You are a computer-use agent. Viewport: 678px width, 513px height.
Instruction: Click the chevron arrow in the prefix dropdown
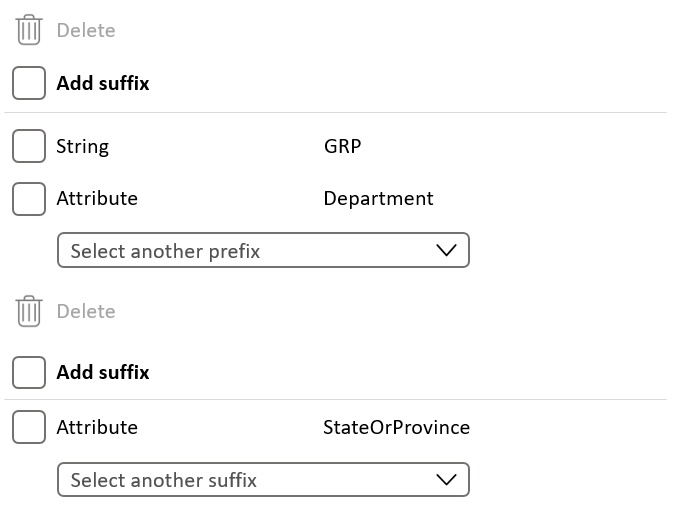pyautogui.click(x=446, y=250)
